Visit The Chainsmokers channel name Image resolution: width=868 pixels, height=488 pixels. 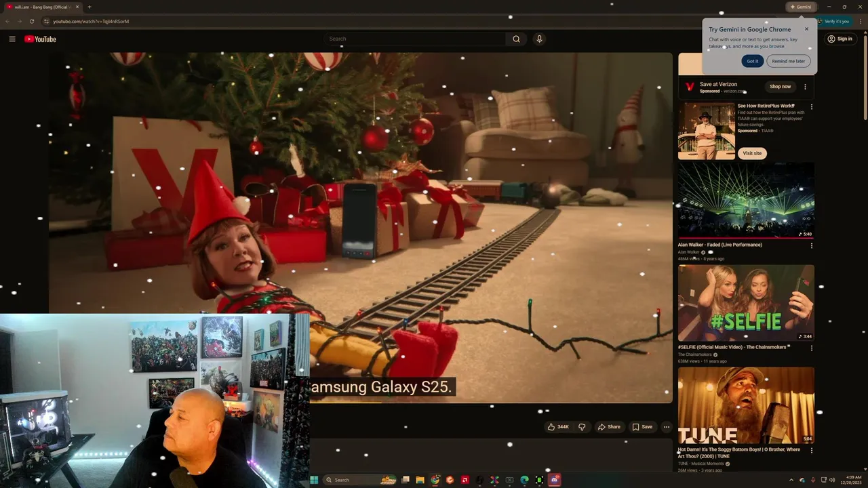(695, 354)
